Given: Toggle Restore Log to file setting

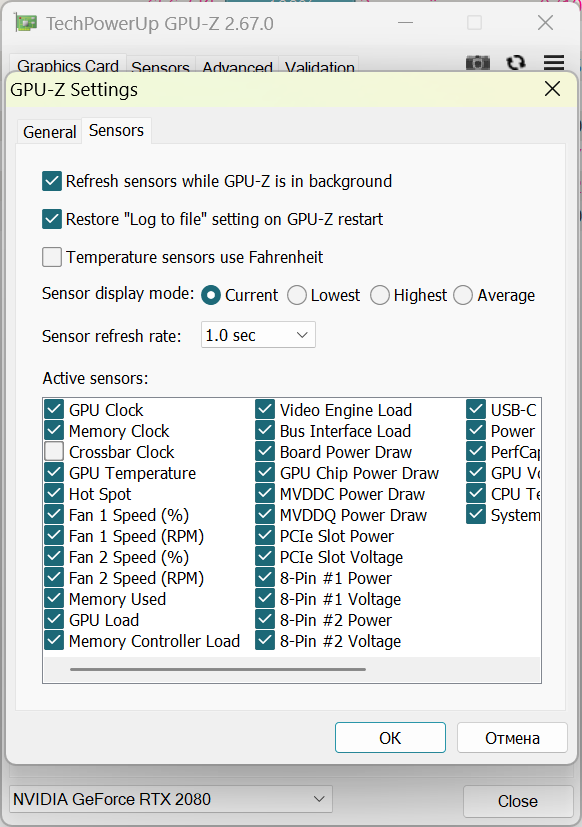Looking at the screenshot, I should click(x=52, y=219).
